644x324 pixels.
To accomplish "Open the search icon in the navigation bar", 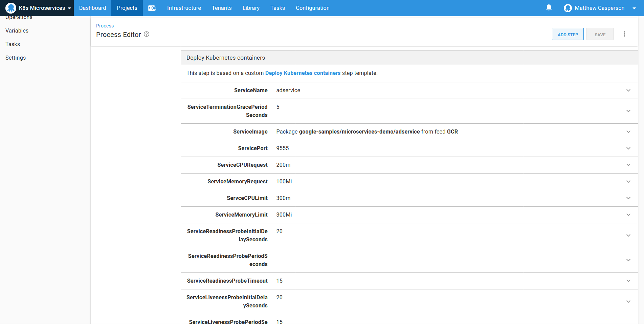I will [x=152, y=8].
